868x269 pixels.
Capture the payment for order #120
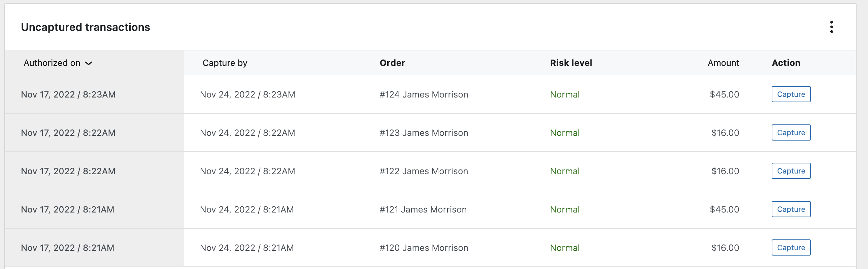coord(791,248)
